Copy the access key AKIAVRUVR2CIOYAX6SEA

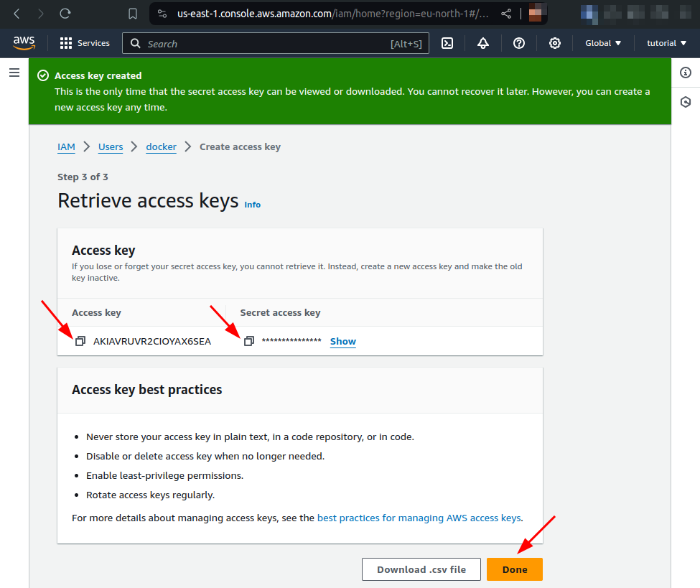pyautogui.click(x=80, y=341)
